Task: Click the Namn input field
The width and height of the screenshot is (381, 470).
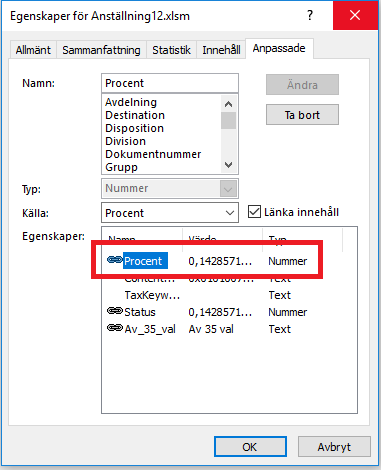Action: pyautogui.click(x=170, y=83)
